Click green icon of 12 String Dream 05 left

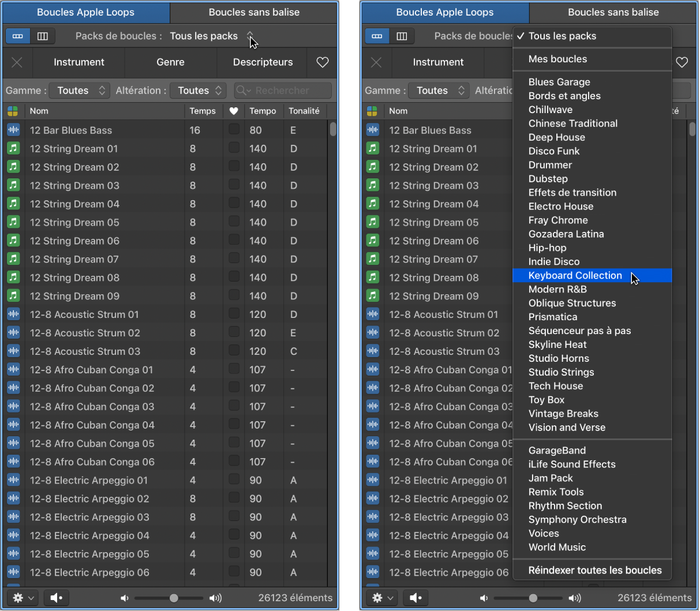tap(13, 222)
